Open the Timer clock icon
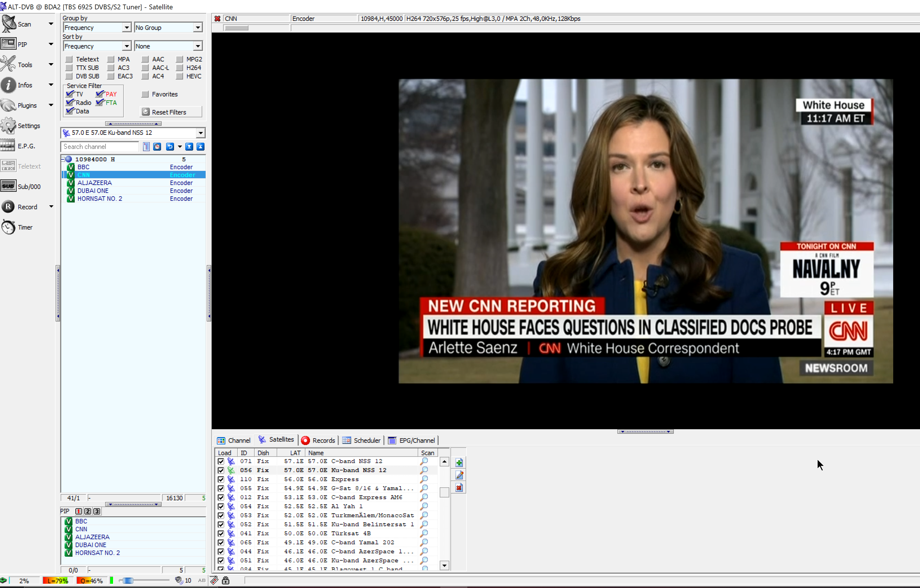Viewport: 920px width, 588px height. (8, 227)
